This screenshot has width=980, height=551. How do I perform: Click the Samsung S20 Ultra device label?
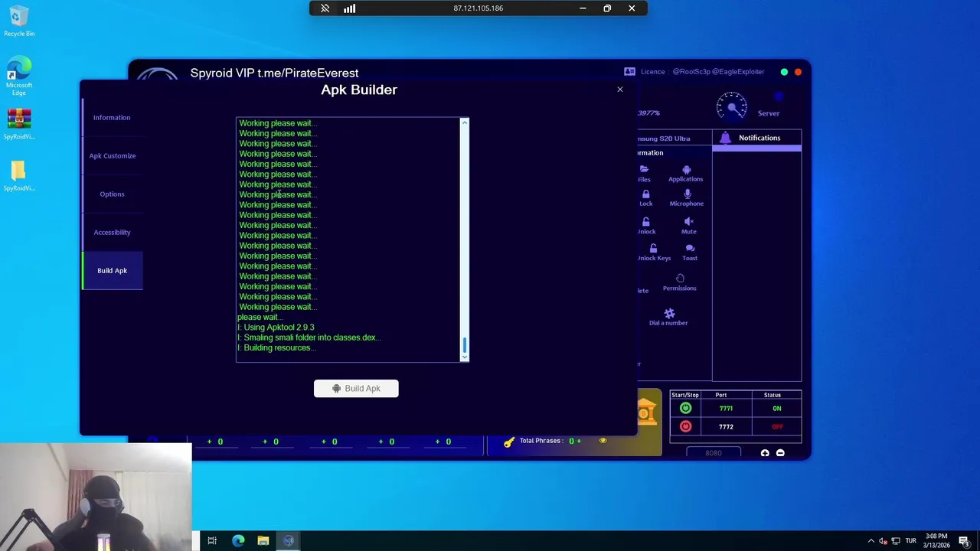point(663,139)
